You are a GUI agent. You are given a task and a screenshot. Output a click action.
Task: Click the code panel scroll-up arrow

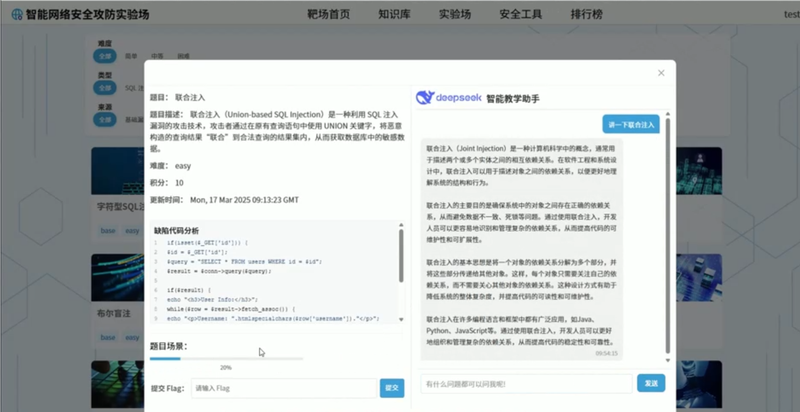click(401, 224)
